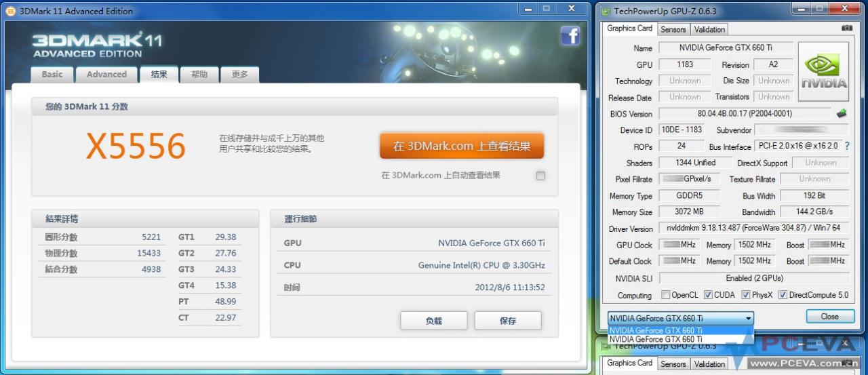Click the PT result 48.99
868x375 pixels.
pyautogui.click(x=226, y=302)
